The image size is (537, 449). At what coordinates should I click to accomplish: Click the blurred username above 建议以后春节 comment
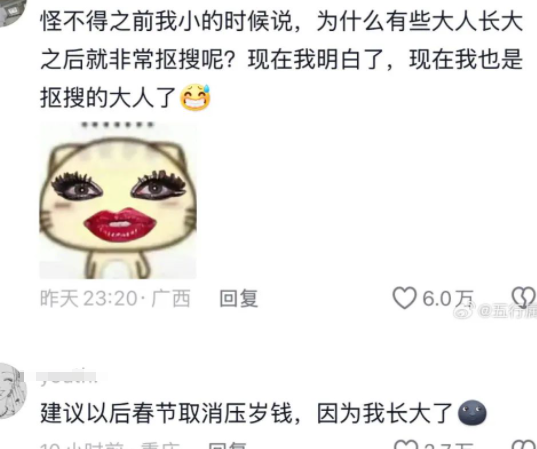click(67, 377)
